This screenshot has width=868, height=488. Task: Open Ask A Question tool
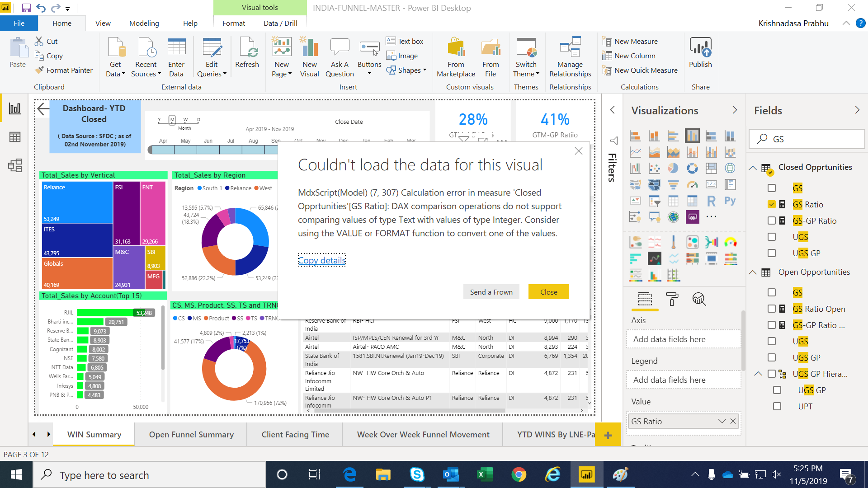(340, 57)
